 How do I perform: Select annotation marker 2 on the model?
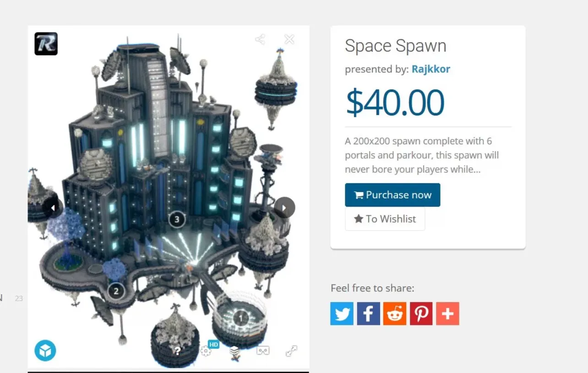pyautogui.click(x=116, y=291)
